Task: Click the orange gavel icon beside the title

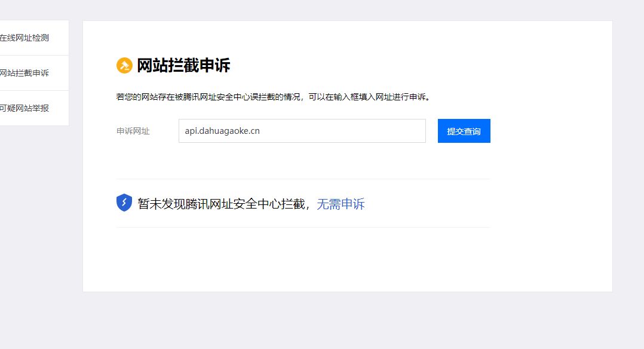Action: (x=124, y=65)
